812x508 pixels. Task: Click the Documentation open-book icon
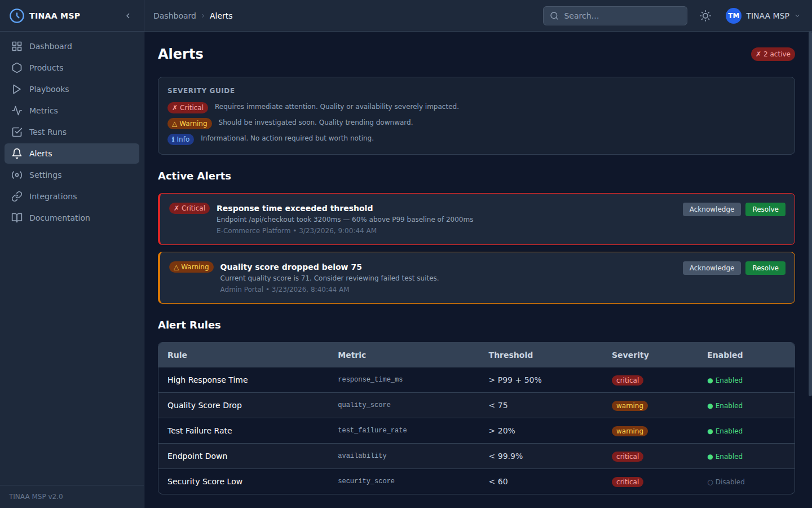click(x=17, y=218)
